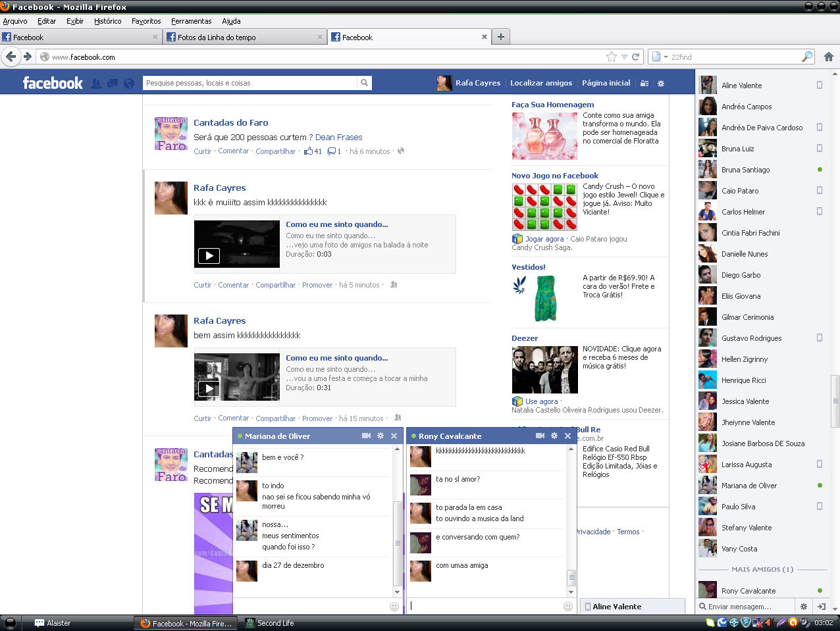Open Arquivo menu
Screen dimensions: 840x631
pyautogui.click(x=15, y=21)
